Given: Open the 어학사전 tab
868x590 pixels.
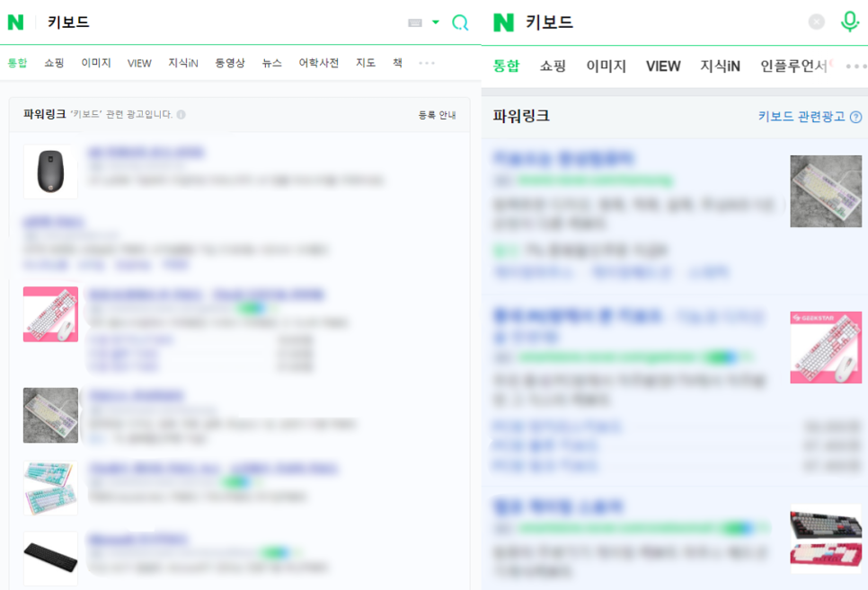Looking at the screenshot, I should [x=318, y=63].
